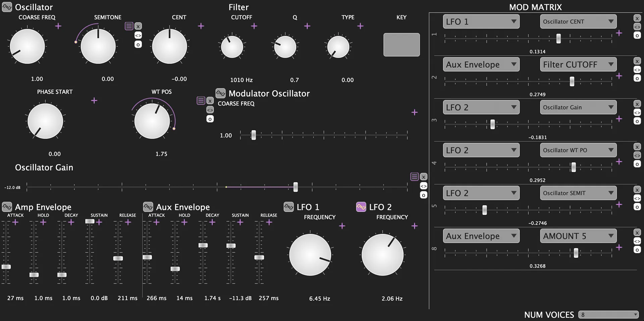The width and height of the screenshot is (644, 321).
Task: Open Oscillator CENT destination dropdown
Action: pyautogui.click(x=578, y=21)
